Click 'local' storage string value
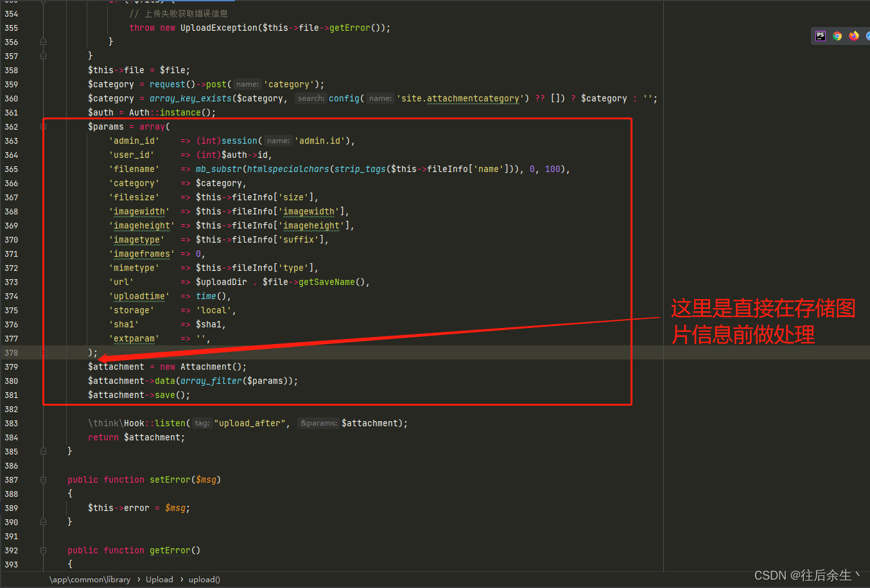Viewport: 870px width, 588px height. coord(214,310)
